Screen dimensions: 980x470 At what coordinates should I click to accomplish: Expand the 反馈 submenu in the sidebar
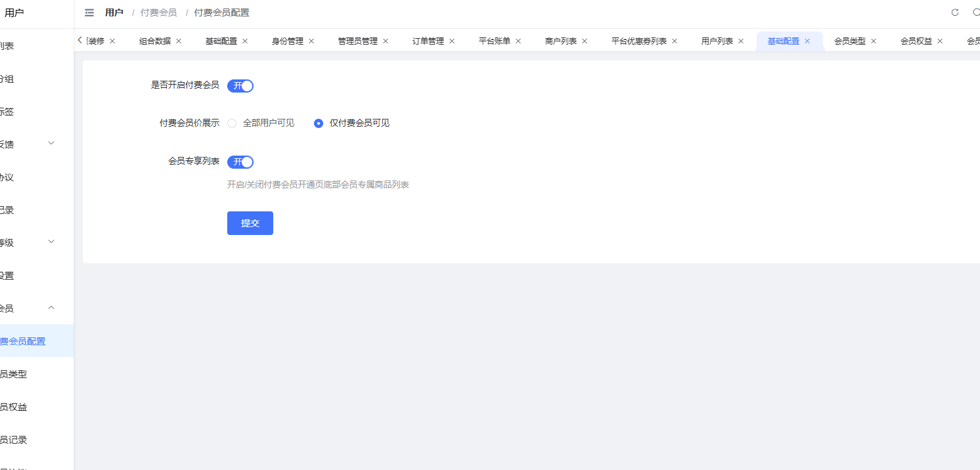point(51,143)
